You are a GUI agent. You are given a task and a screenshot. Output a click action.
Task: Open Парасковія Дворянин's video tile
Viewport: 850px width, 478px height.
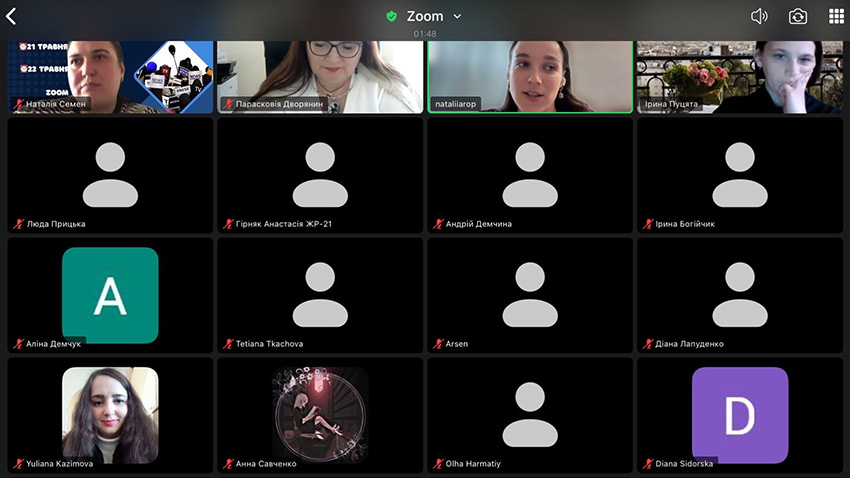pyautogui.click(x=320, y=76)
